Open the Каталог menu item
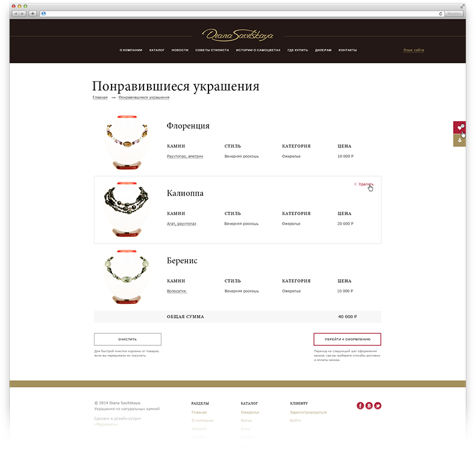The height and width of the screenshot is (449, 476). [x=157, y=50]
